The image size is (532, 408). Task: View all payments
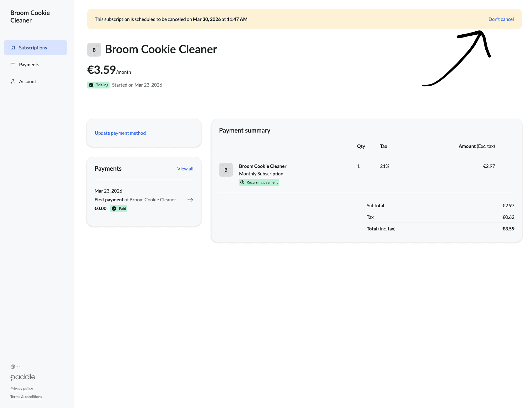pos(185,169)
